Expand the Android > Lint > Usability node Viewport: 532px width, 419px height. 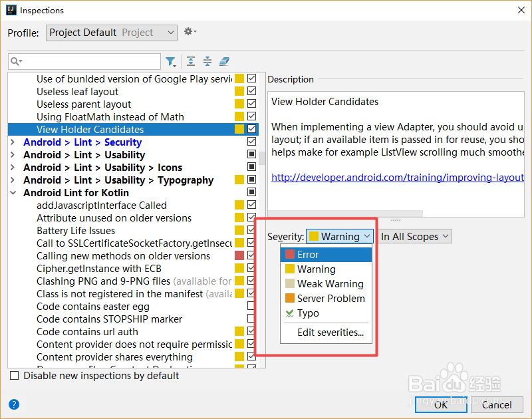coord(13,155)
